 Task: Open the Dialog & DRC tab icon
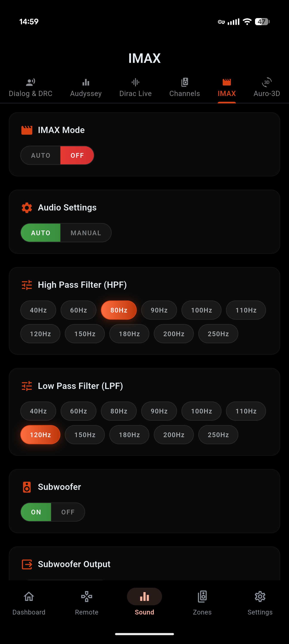[x=31, y=82]
